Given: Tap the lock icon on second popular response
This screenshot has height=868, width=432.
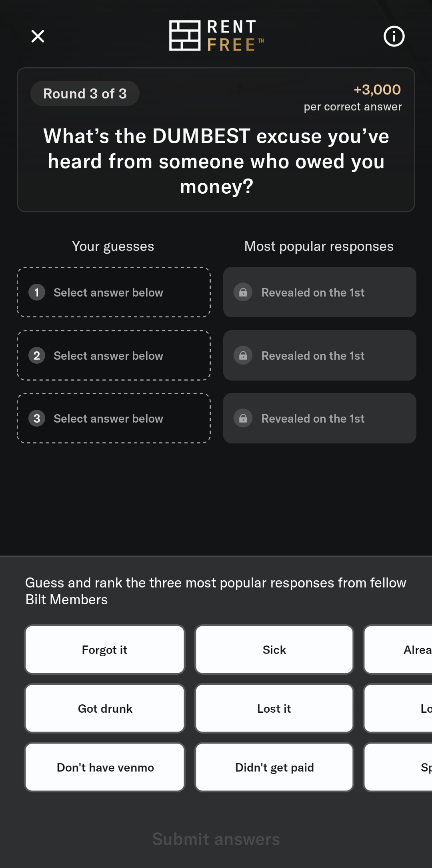Looking at the screenshot, I should (243, 355).
